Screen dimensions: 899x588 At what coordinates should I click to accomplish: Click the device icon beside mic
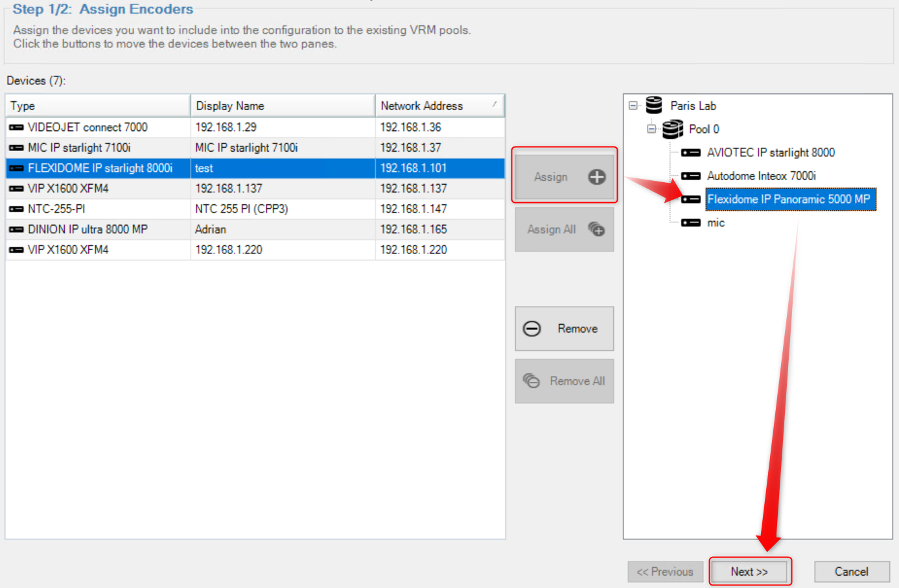(x=691, y=223)
